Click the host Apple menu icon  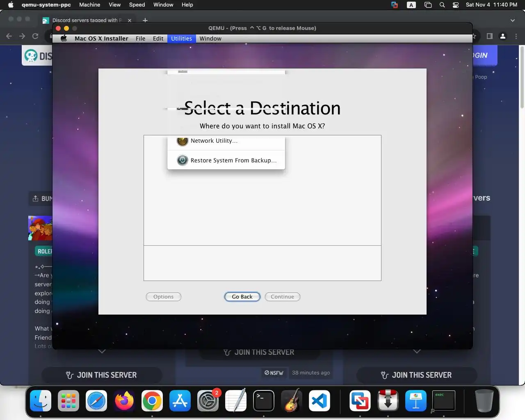coord(11,5)
